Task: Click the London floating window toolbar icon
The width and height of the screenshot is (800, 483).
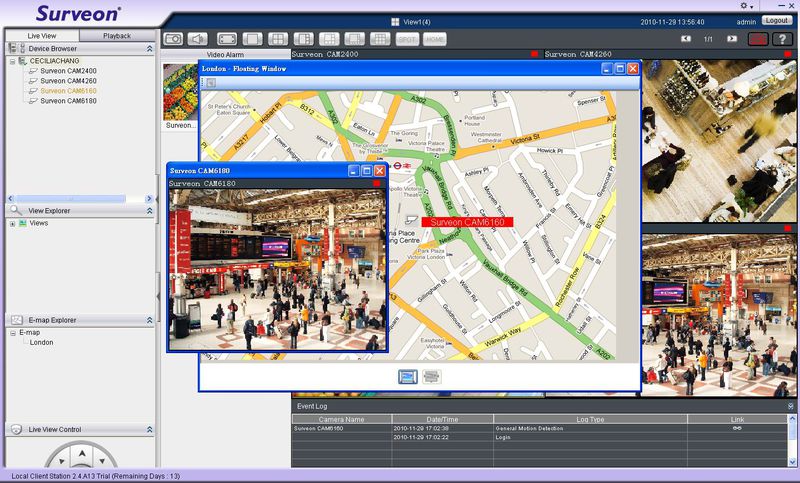Action: click(x=211, y=83)
